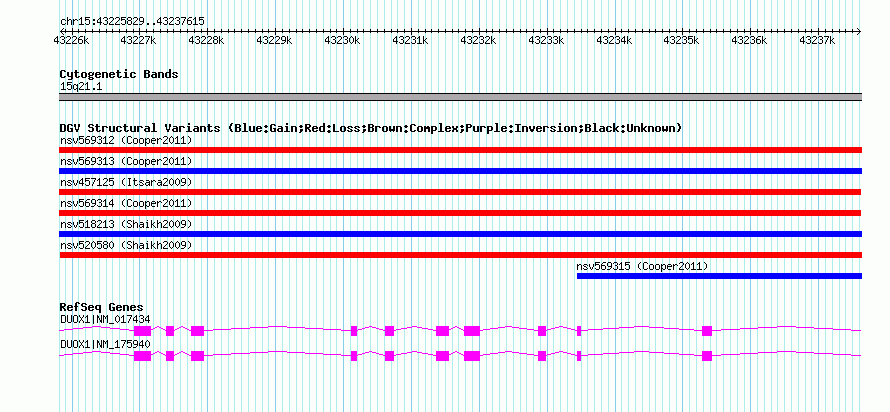Open the nsv569315 (Cooper2011) variant label
The width and height of the screenshot is (890, 412).
[x=643, y=266]
